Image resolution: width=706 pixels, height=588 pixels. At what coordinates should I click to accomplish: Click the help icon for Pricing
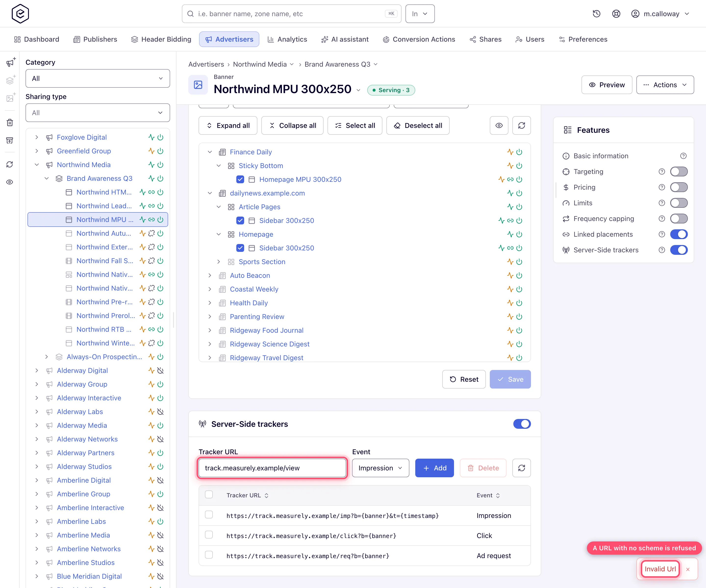662,187
